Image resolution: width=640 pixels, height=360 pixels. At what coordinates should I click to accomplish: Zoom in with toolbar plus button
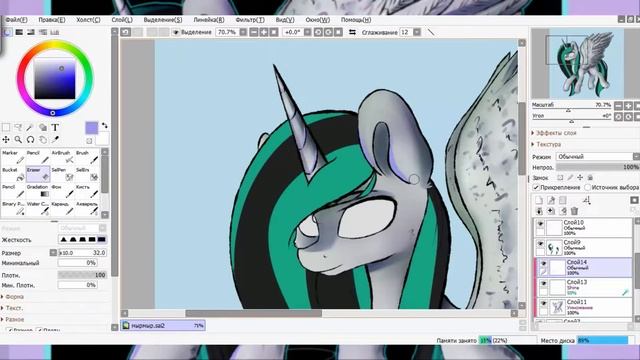(264, 32)
